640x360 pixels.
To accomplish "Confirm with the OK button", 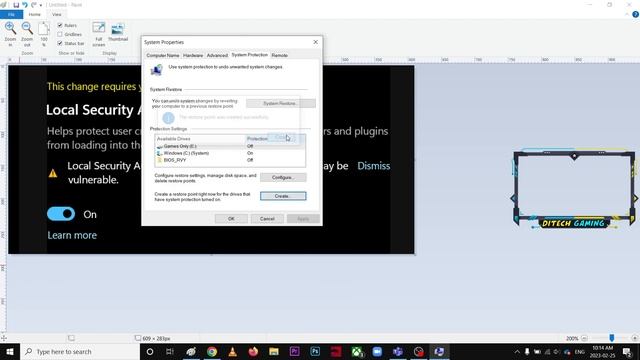I will [x=231, y=219].
